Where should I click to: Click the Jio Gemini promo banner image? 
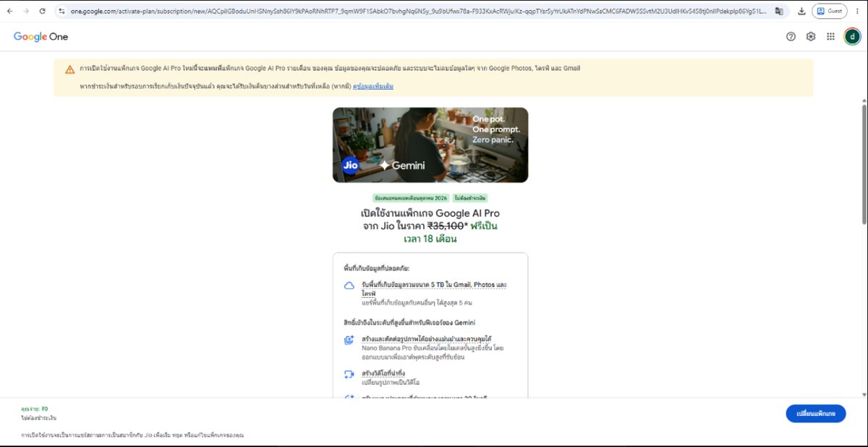(x=430, y=145)
